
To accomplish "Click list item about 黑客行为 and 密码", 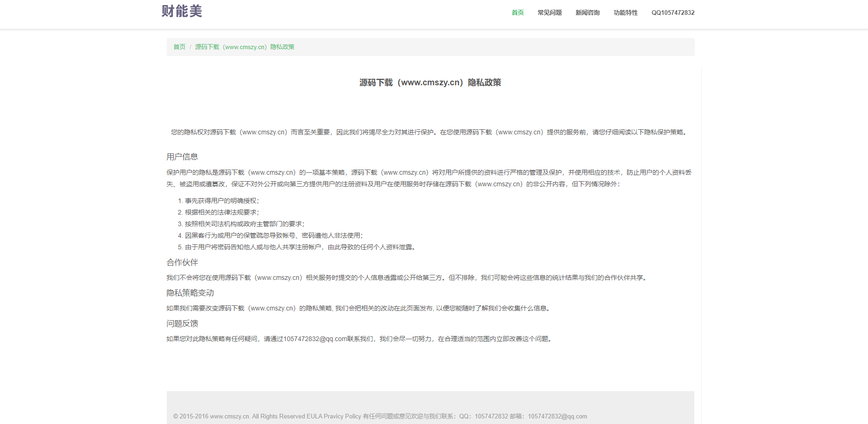I will point(274,235).
